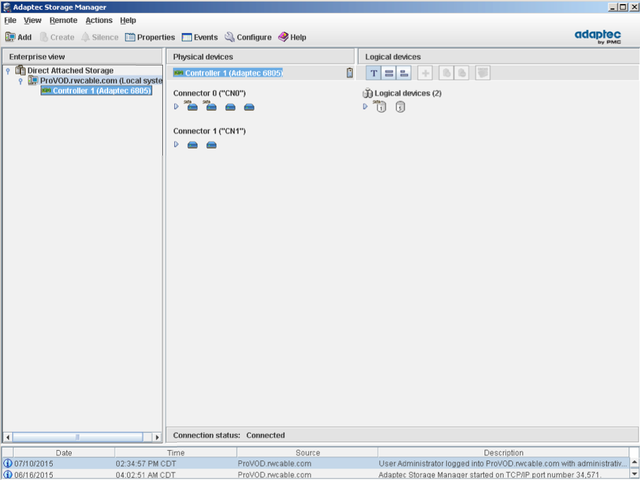This screenshot has height=480, width=640.
Task: Sort event log by Date column
Action: (x=64, y=453)
